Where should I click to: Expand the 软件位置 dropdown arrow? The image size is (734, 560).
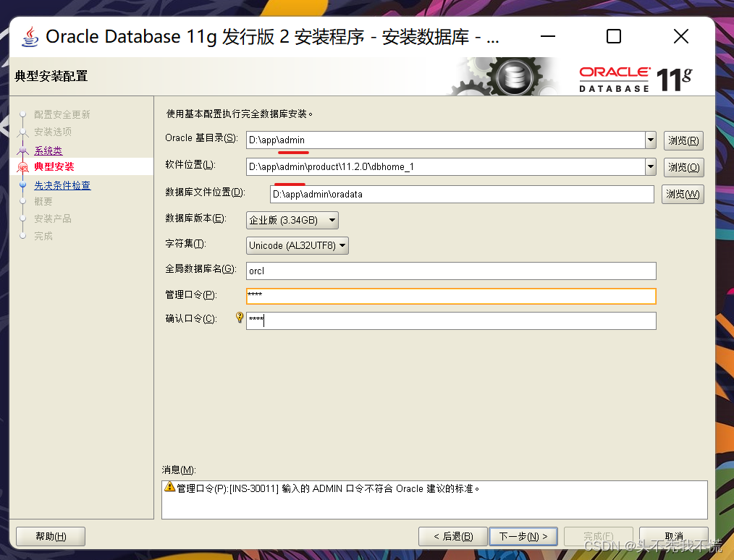tap(650, 166)
